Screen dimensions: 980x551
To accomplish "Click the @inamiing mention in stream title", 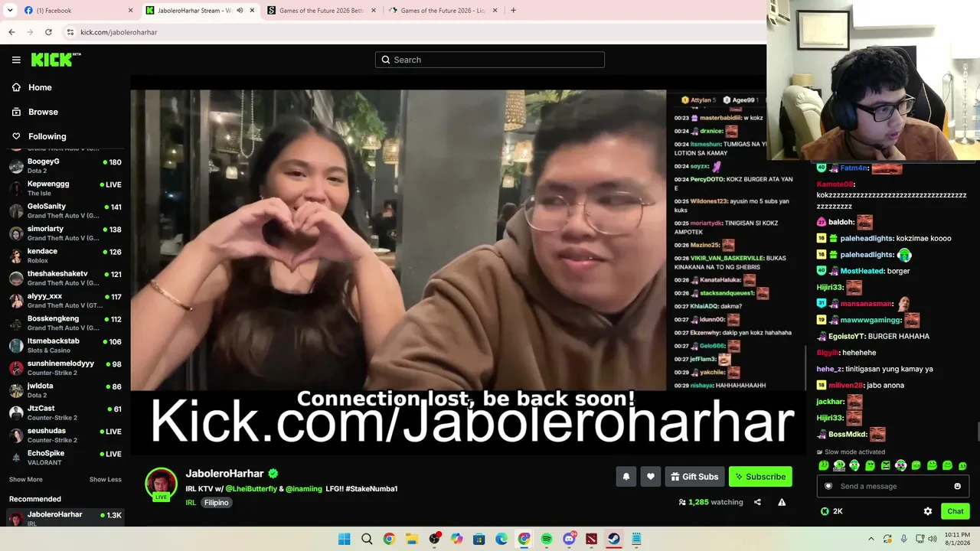I will 304,488.
